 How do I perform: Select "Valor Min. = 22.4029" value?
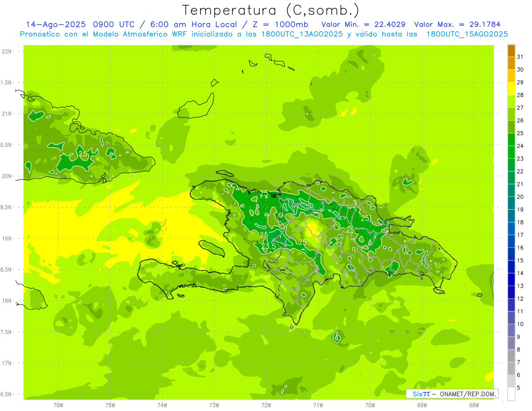coord(363,24)
